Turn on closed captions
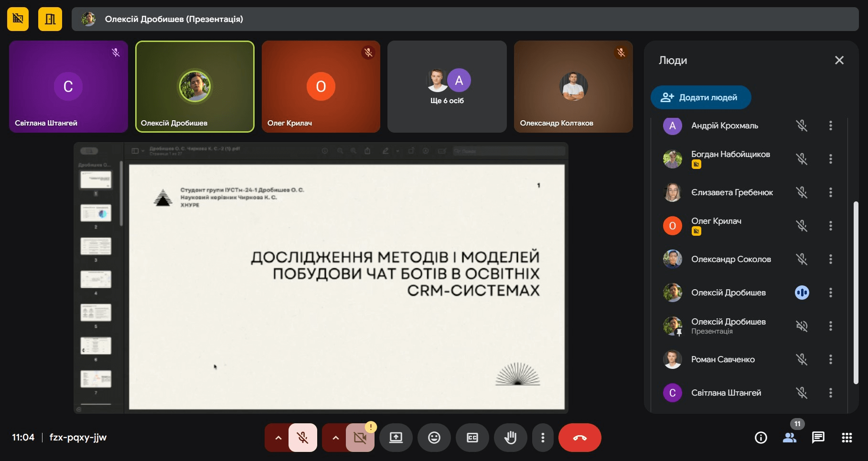 point(472,438)
